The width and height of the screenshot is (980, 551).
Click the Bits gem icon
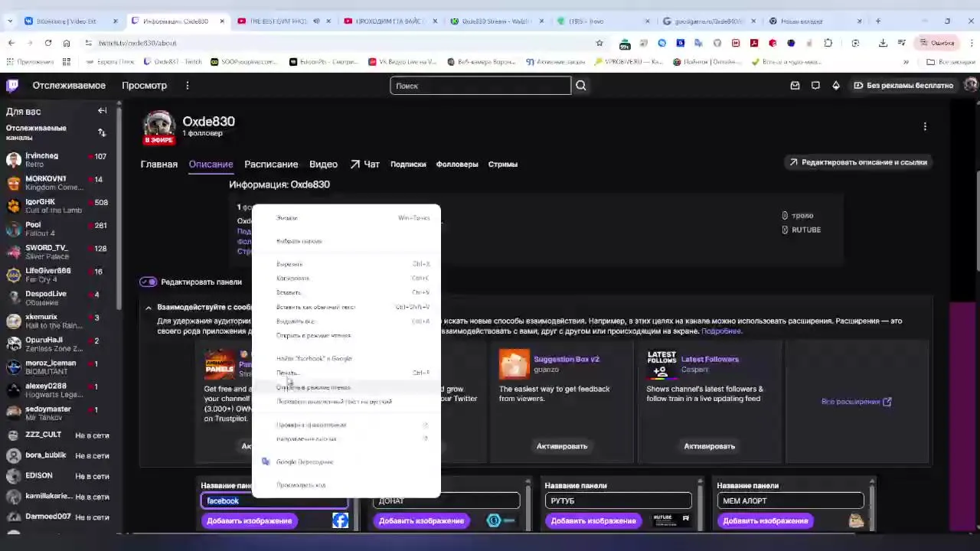(836, 86)
